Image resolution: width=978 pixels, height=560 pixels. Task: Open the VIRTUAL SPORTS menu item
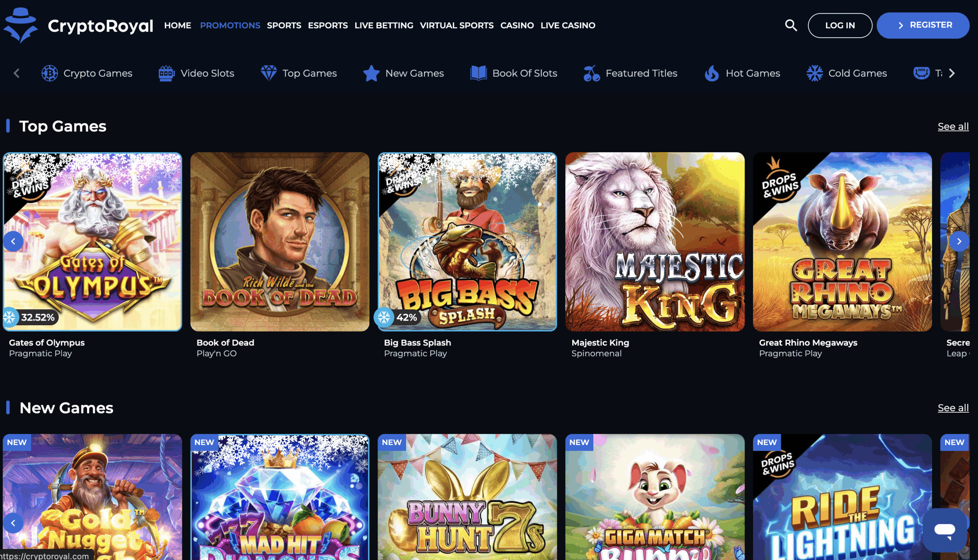[x=457, y=25]
